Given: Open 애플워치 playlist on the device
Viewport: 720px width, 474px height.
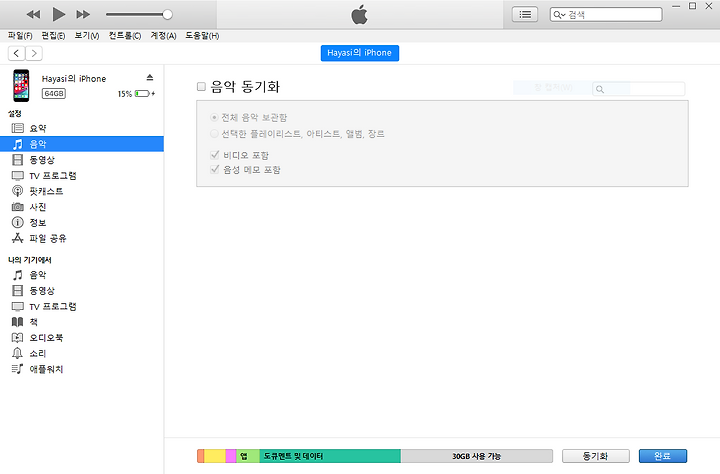Looking at the screenshot, I should click(x=82, y=369).
